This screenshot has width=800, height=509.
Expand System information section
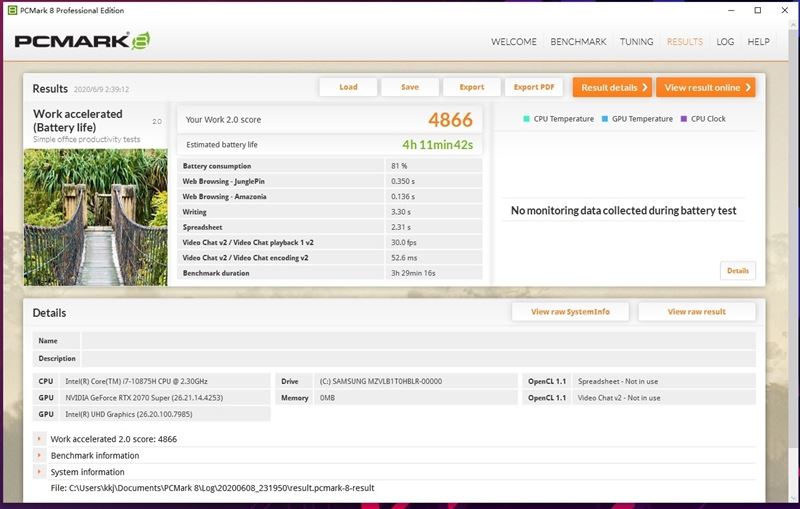pyautogui.click(x=39, y=472)
